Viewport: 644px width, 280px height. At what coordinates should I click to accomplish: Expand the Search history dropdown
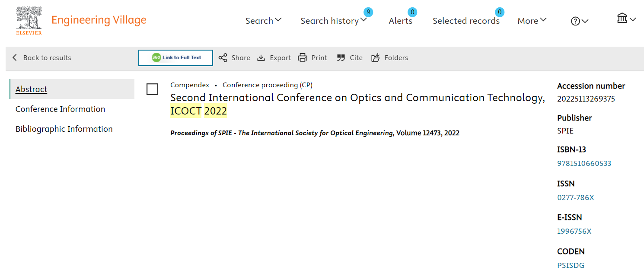click(x=363, y=20)
